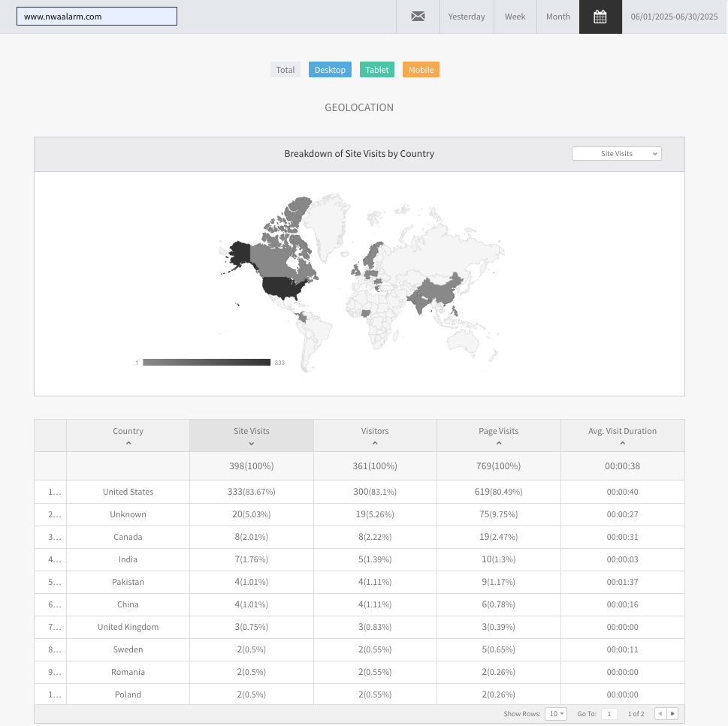
Task: Open the Show Rows 10 dropdown
Action: (x=556, y=713)
